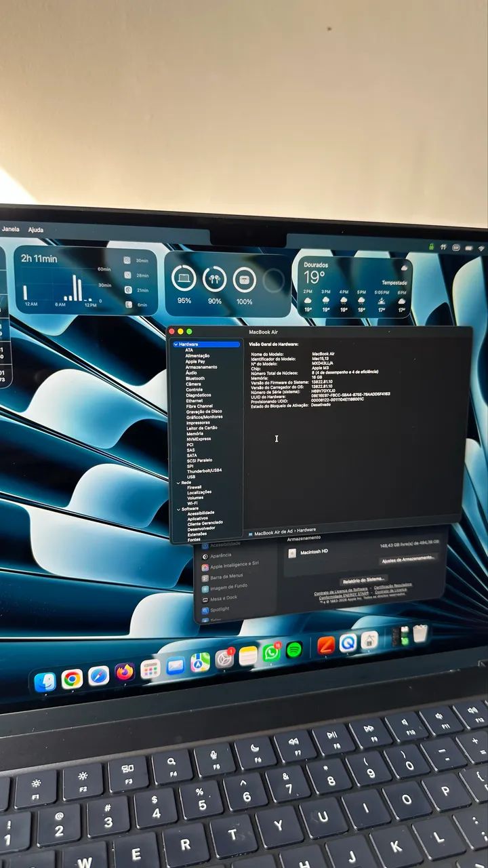Open Contrato de Licença de Software link
This screenshot has height=868, width=488.
(x=341, y=590)
